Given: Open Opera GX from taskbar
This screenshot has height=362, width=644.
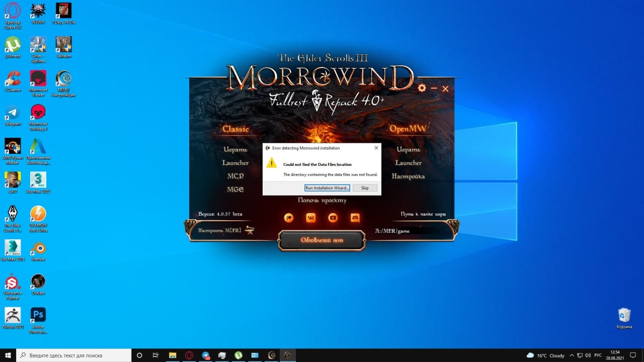Looking at the screenshot, I should (189, 355).
